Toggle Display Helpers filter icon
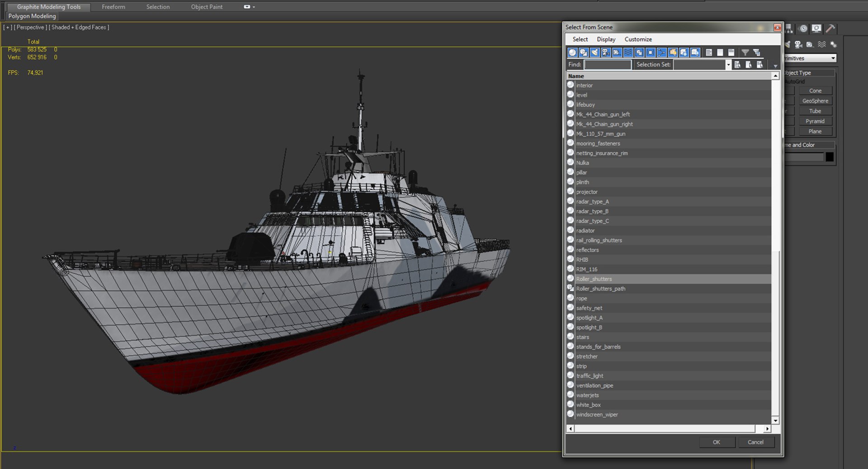 [x=617, y=52]
